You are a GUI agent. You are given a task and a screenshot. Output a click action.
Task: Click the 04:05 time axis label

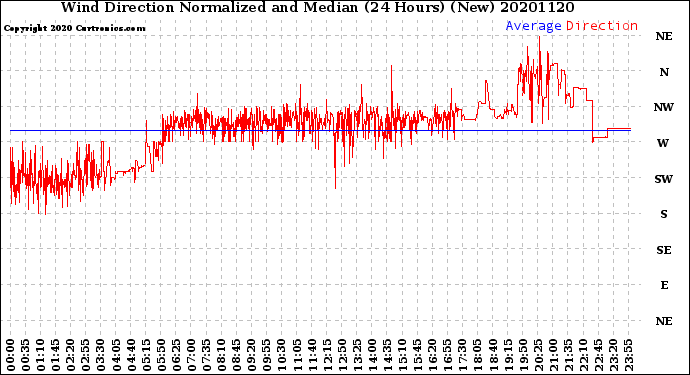[x=116, y=355]
